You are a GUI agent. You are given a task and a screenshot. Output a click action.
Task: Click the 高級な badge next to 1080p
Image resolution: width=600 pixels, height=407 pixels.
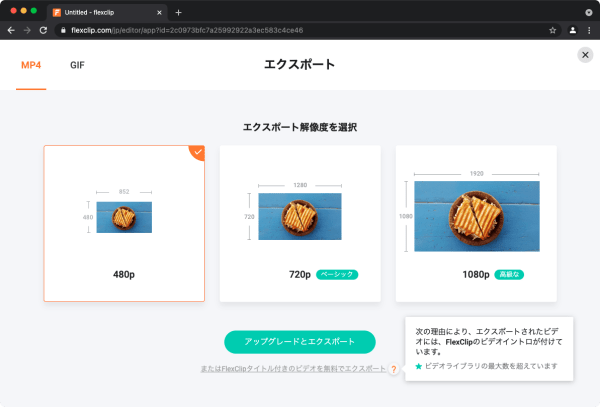point(509,274)
